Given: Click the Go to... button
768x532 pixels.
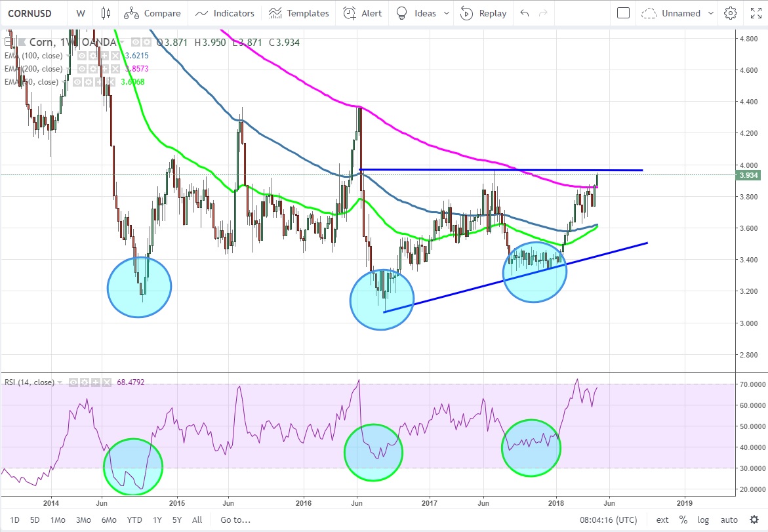Looking at the screenshot, I should 235,520.
